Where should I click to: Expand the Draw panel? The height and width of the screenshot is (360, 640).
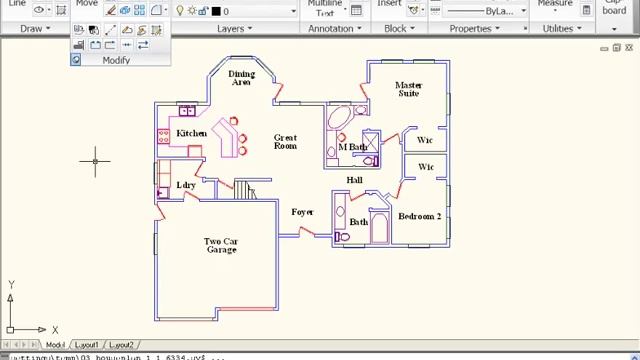point(35,29)
